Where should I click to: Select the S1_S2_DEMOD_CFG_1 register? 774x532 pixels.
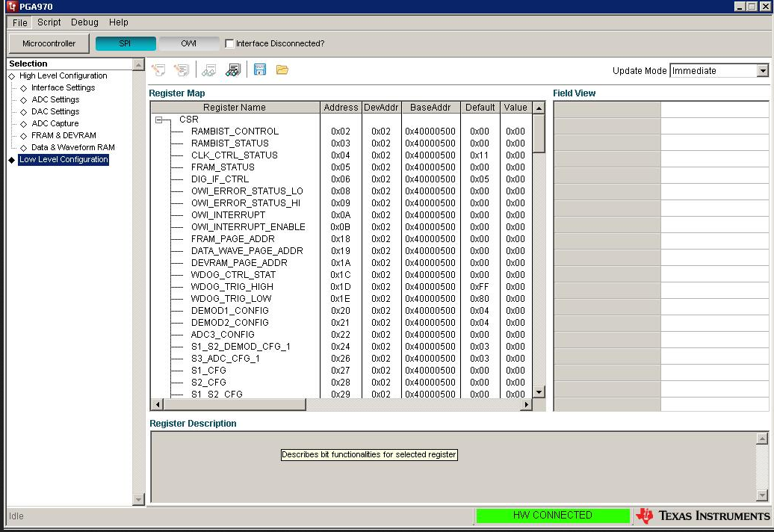coord(241,347)
